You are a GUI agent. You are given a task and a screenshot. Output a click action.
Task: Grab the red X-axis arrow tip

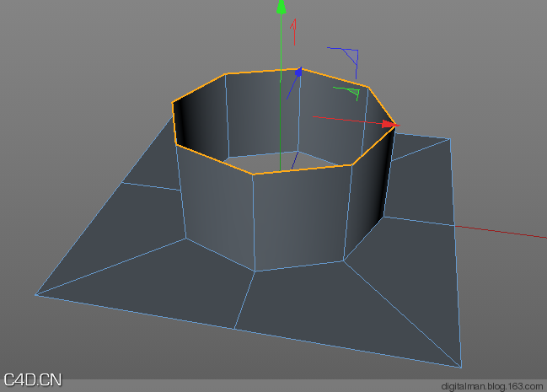click(x=389, y=125)
